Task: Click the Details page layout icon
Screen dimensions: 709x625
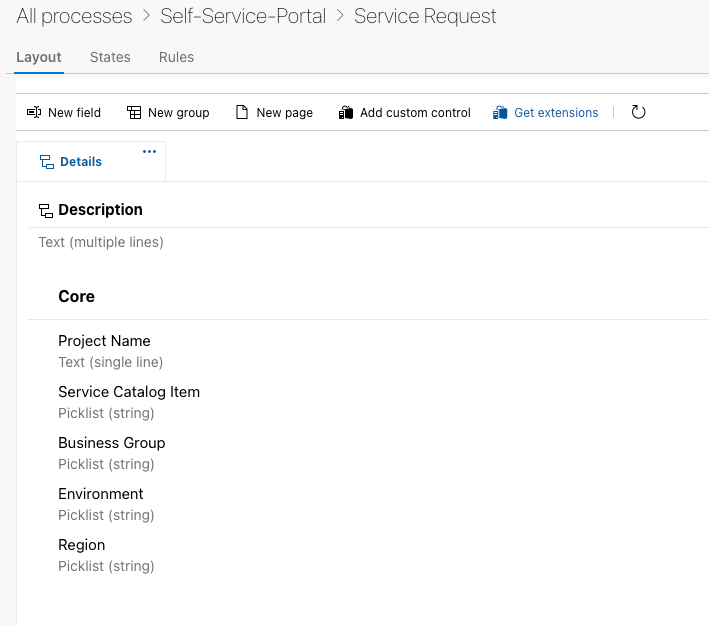Action: 47,161
